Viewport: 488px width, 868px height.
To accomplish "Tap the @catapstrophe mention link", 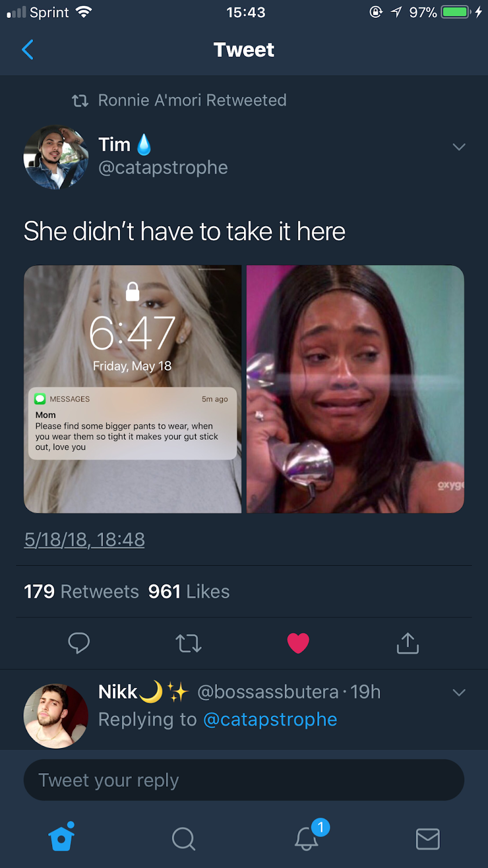I will [270, 719].
